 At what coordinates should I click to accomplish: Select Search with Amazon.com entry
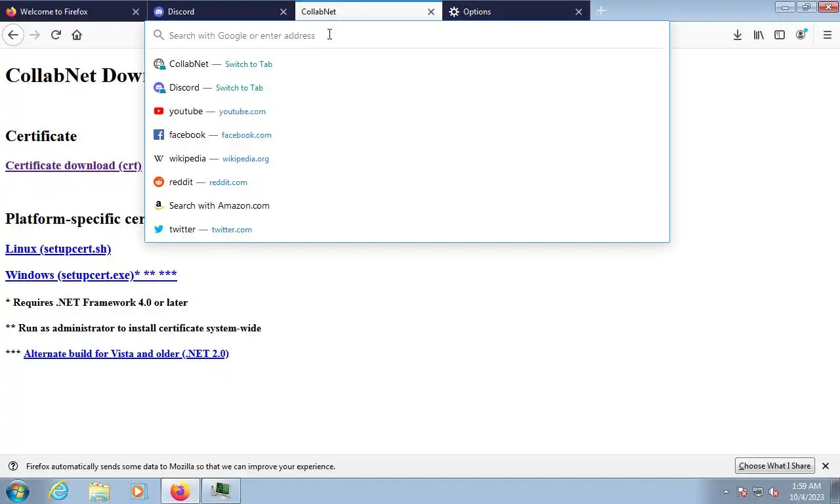pos(407,205)
